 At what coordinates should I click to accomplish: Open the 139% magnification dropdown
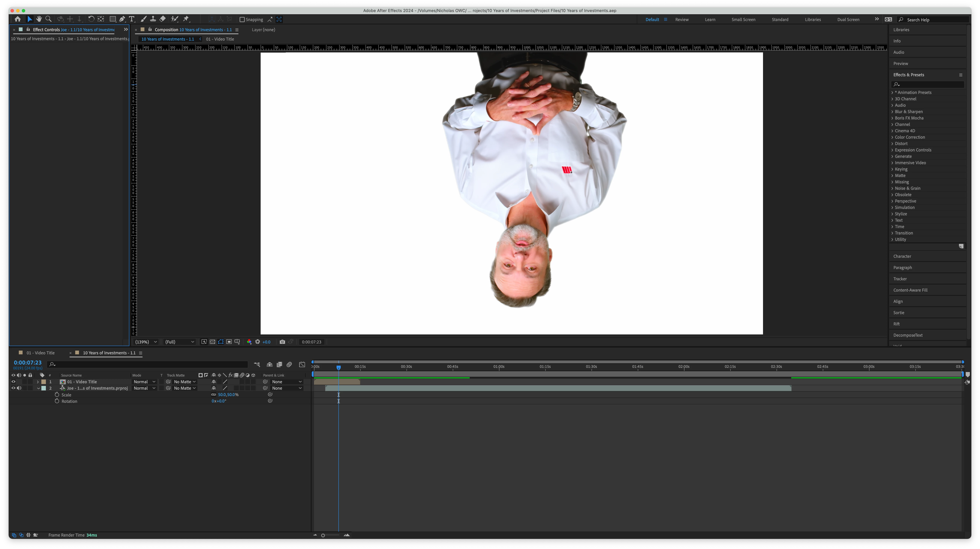point(146,342)
